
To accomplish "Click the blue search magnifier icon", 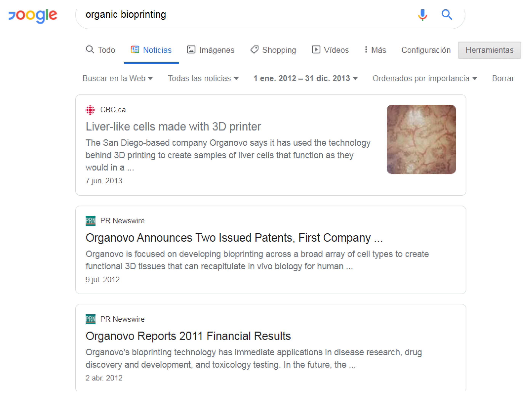I will (x=447, y=15).
